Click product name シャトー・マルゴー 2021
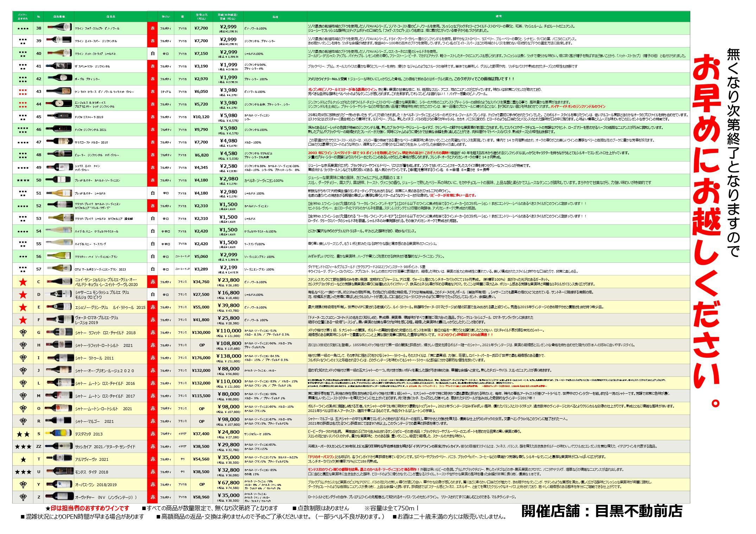The height and width of the screenshot is (534, 756). [x=94, y=421]
